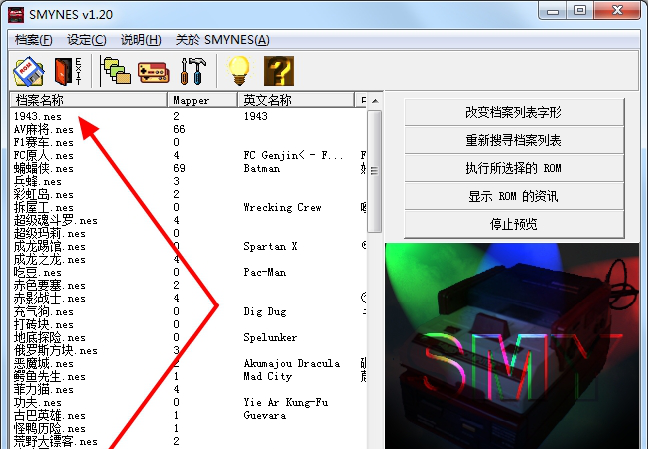Select 鳄鱼先生.nes in the file list

click(50, 377)
